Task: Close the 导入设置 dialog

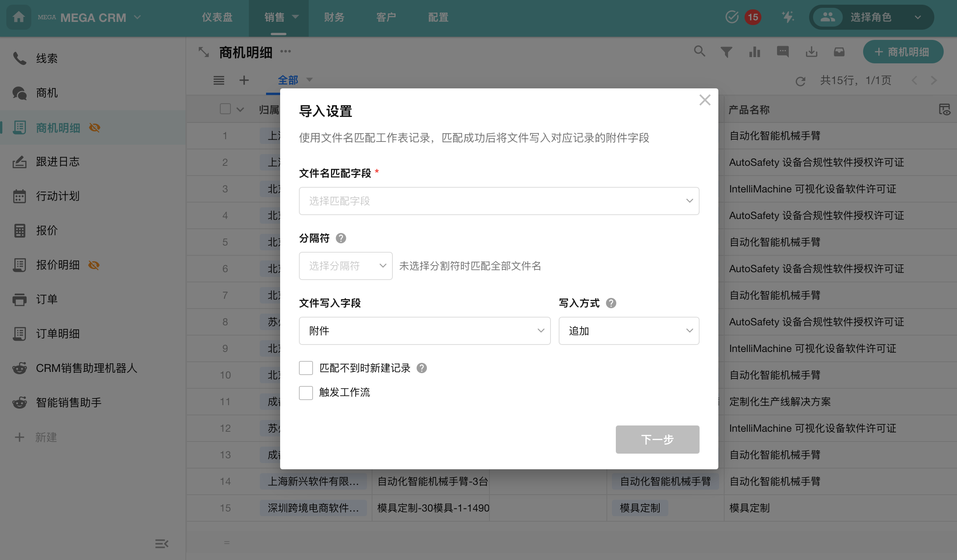Action: pos(705,100)
